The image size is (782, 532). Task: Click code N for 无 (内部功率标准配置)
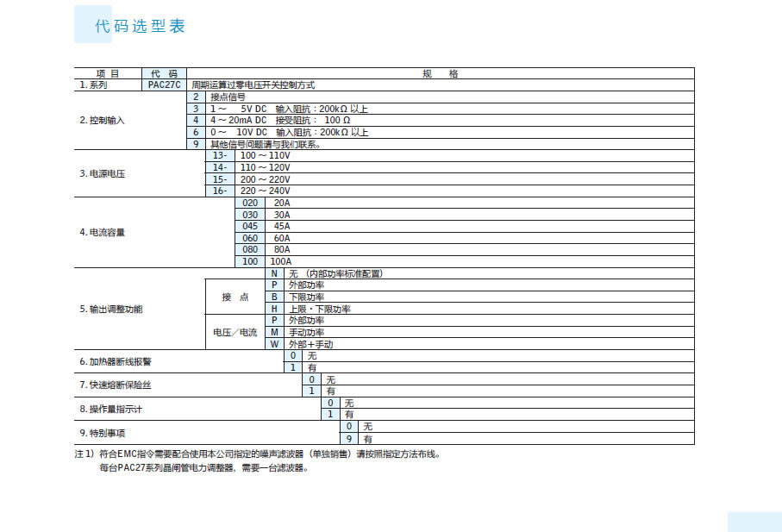(x=274, y=273)
